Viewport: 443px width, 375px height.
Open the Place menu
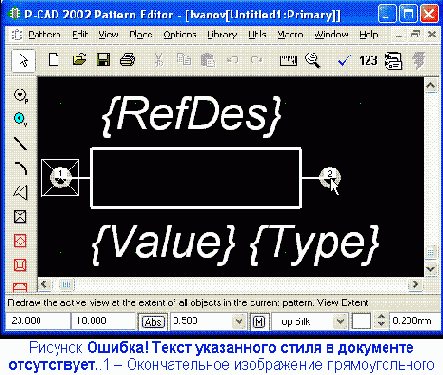141,35
